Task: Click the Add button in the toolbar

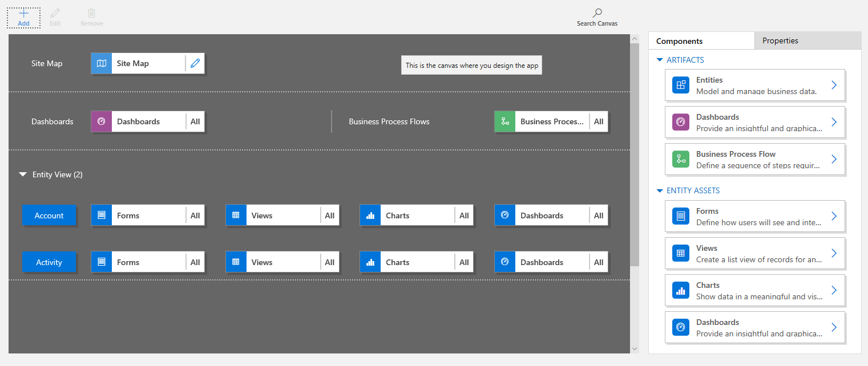Action: [23, 16]
